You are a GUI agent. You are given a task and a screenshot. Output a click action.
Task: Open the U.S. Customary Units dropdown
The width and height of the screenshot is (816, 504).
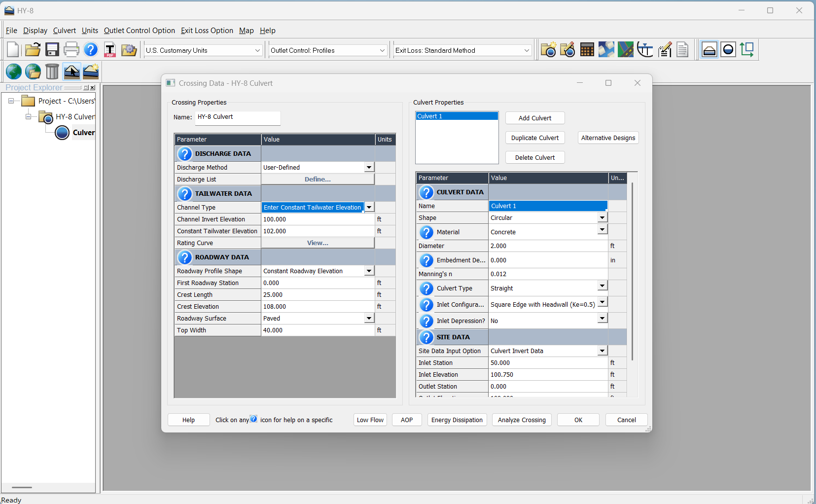(203, 50)
